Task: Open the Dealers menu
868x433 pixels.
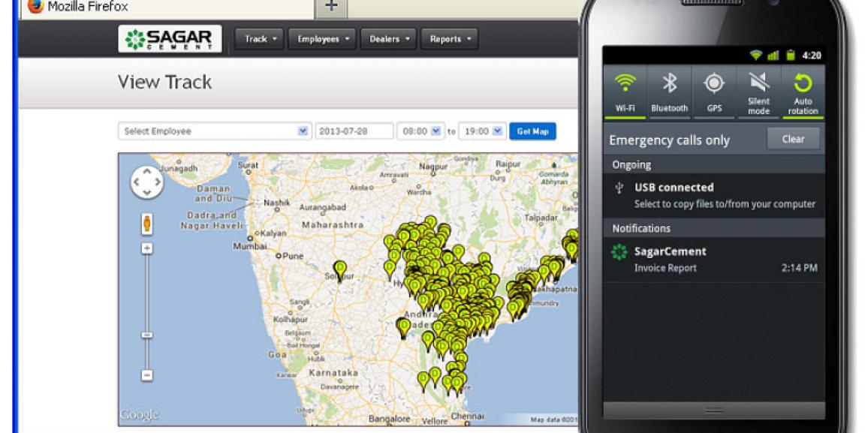Action: 389,39
